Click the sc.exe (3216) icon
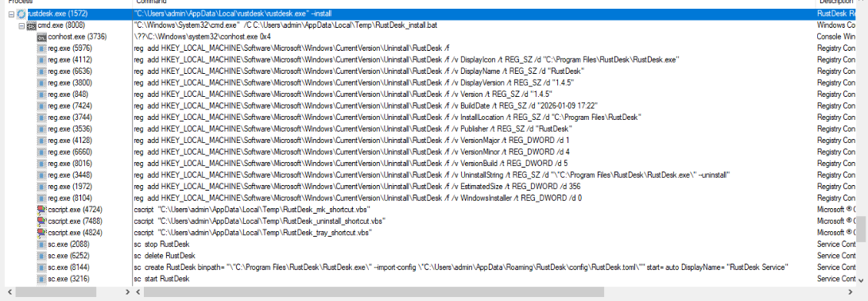The width and height of the screenshot is (868, 301). click(x=41, y=279)
